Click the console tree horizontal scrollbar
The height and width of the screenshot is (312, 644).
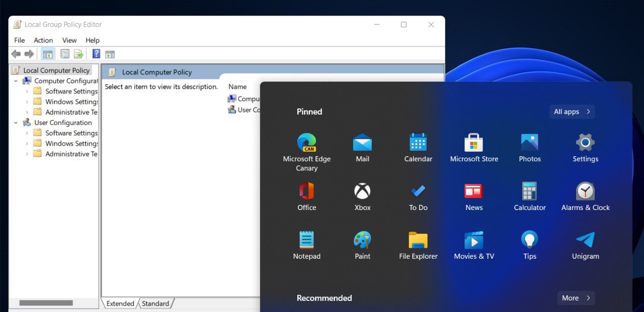(x=46, y=303)
